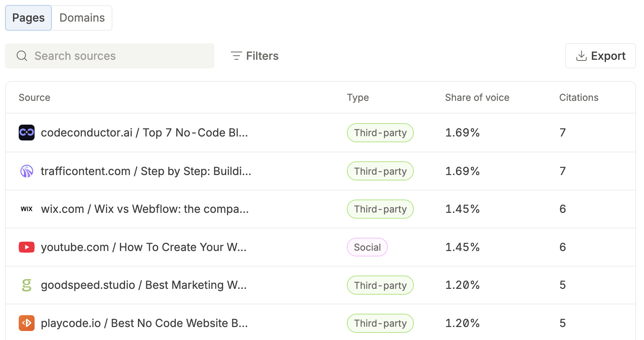The height and width of the screenshot is (340, 644).
Task: Click the trafficontent.com favicon icon
Action: tap(27, 171)
